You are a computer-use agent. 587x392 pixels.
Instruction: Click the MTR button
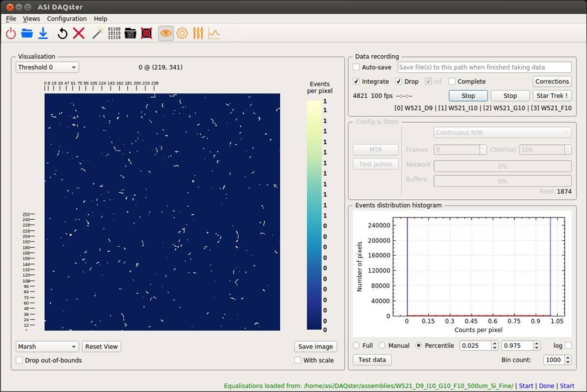coord(375,150)
